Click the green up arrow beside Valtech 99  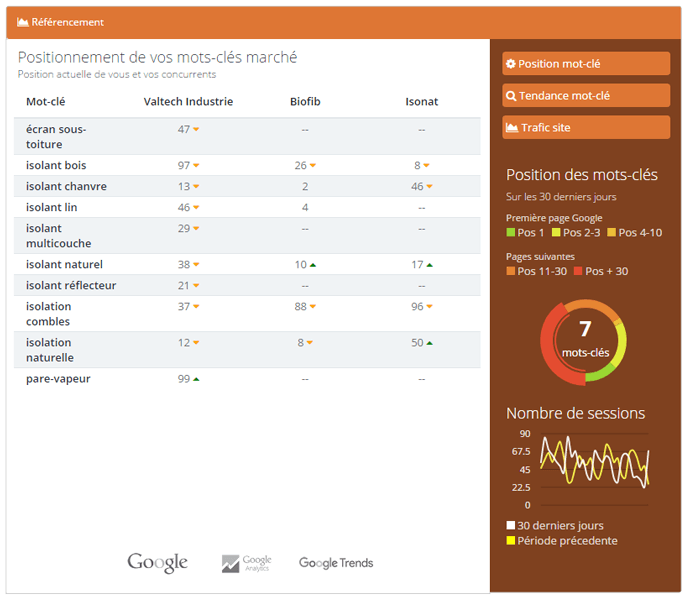click(196, 379)
